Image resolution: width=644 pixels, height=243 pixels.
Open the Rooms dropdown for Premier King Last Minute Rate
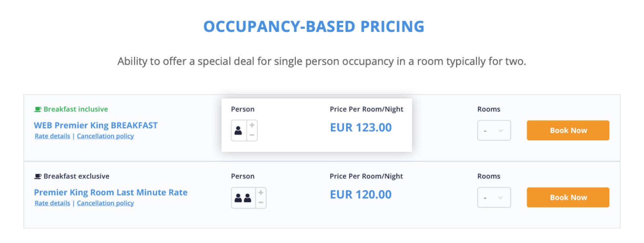click(494, 197)
